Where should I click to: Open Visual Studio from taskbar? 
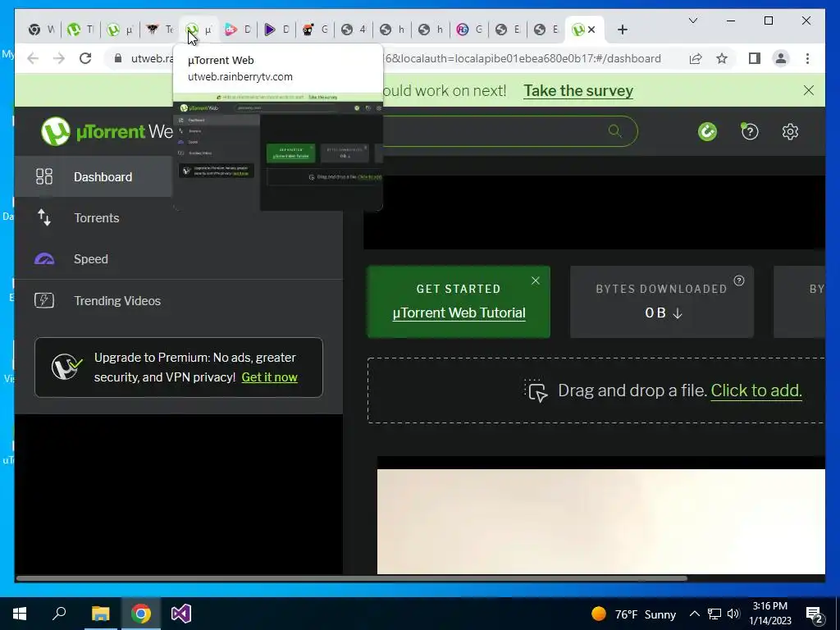(x=181, y=614)
